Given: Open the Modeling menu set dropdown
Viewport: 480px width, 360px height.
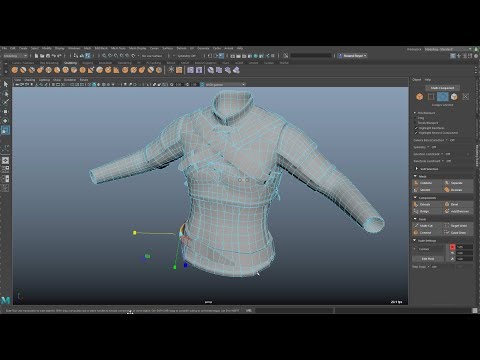Looking at the screenshot, I should [15, 56].
